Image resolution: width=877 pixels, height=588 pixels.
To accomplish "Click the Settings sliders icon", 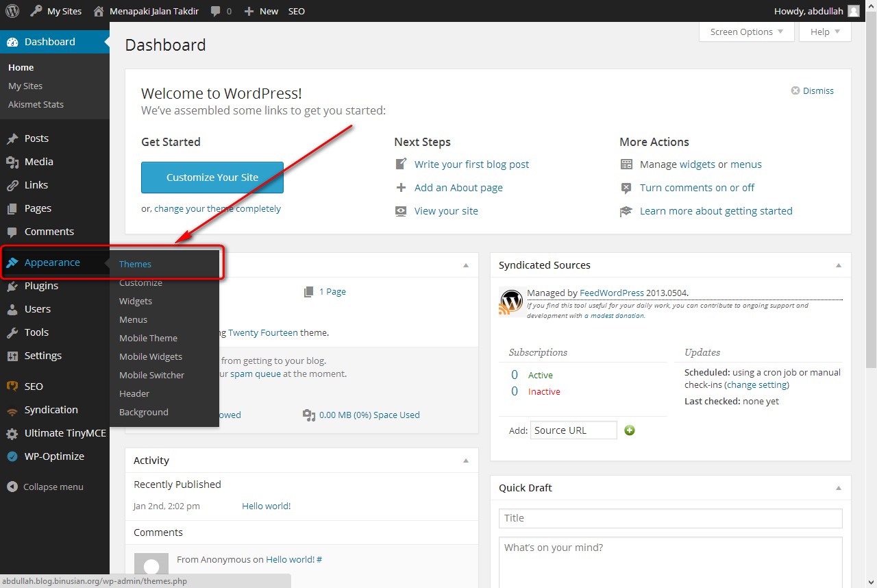I will 12,356.
